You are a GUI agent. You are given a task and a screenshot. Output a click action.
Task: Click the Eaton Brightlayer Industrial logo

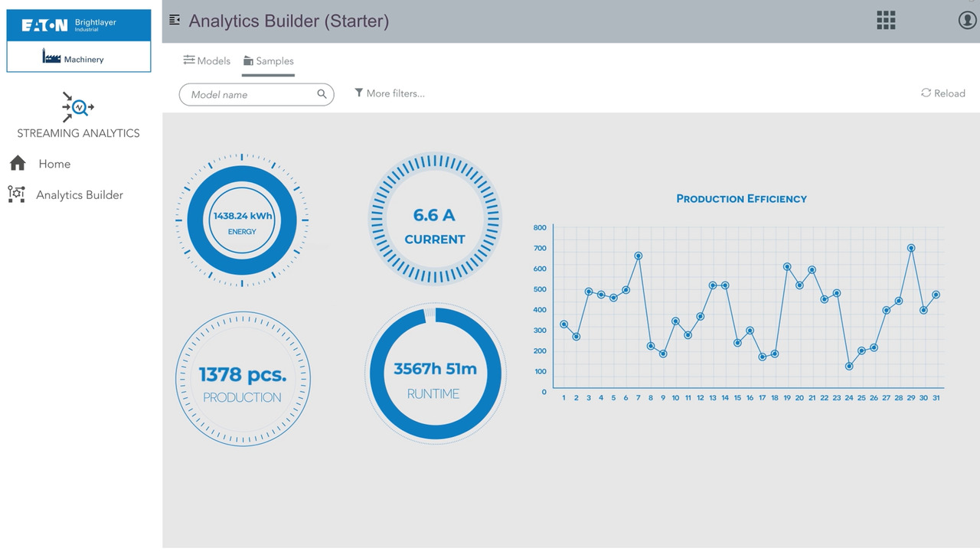pyautogui.click(x=79, y=25)
